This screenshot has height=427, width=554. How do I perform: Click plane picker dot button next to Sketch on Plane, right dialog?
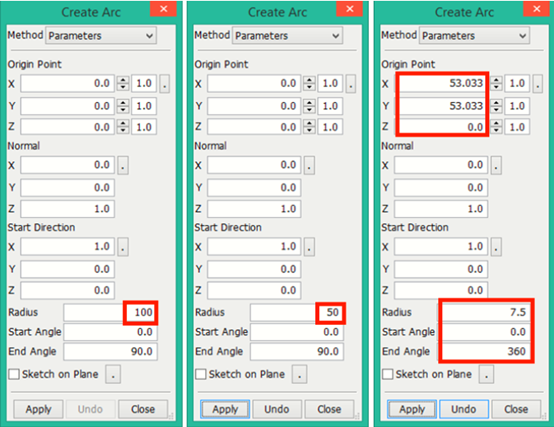[x=487, y=374]
